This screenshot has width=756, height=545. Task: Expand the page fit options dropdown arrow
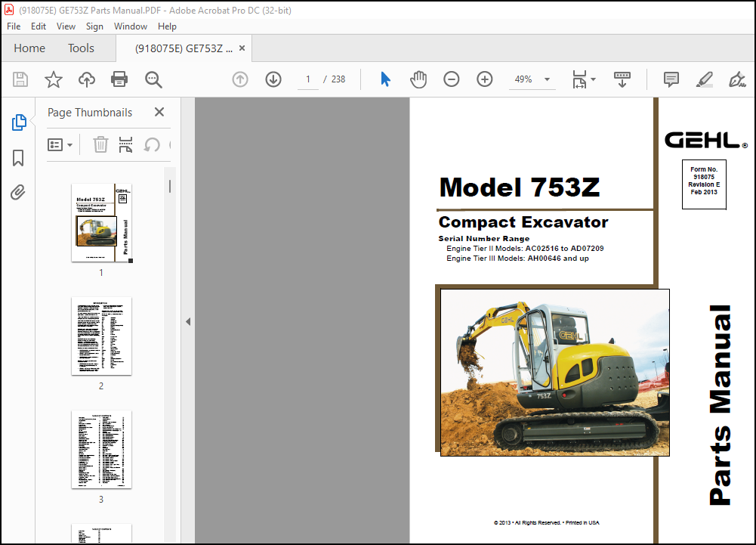[593, 79]
